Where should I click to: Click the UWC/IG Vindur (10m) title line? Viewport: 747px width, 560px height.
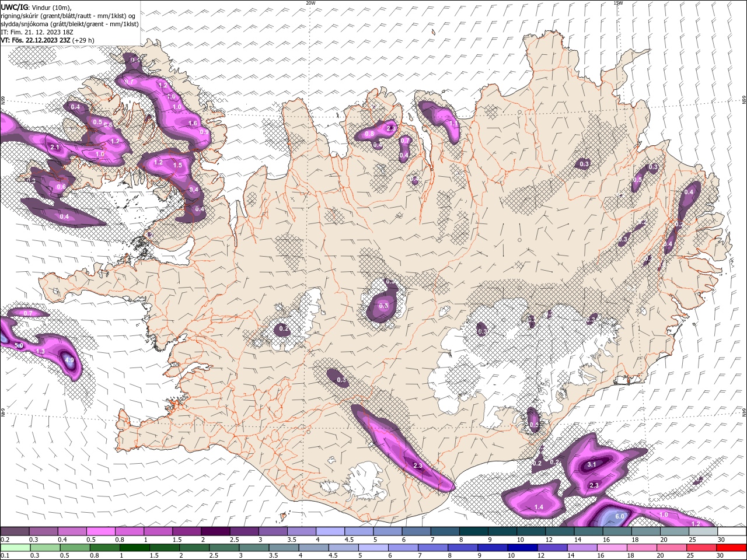coord(36,7)
